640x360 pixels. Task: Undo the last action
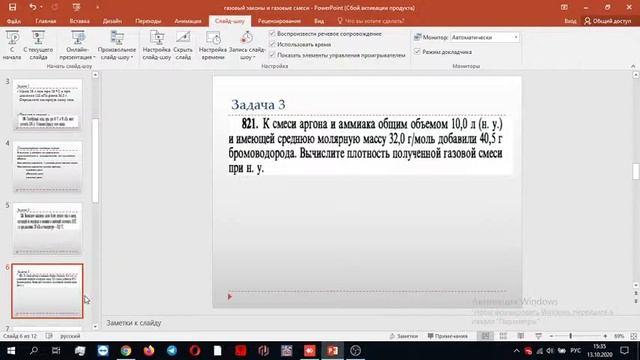point(32,7)
